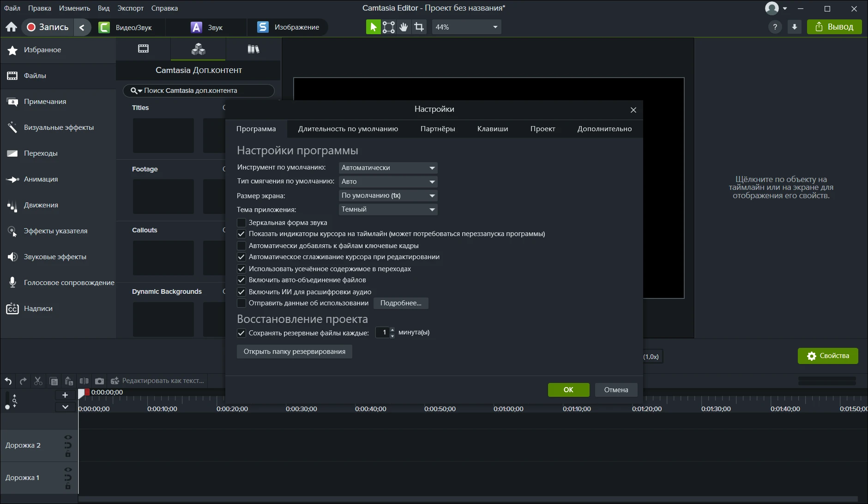Open the 44% canvas zoom dropdown

466,27
